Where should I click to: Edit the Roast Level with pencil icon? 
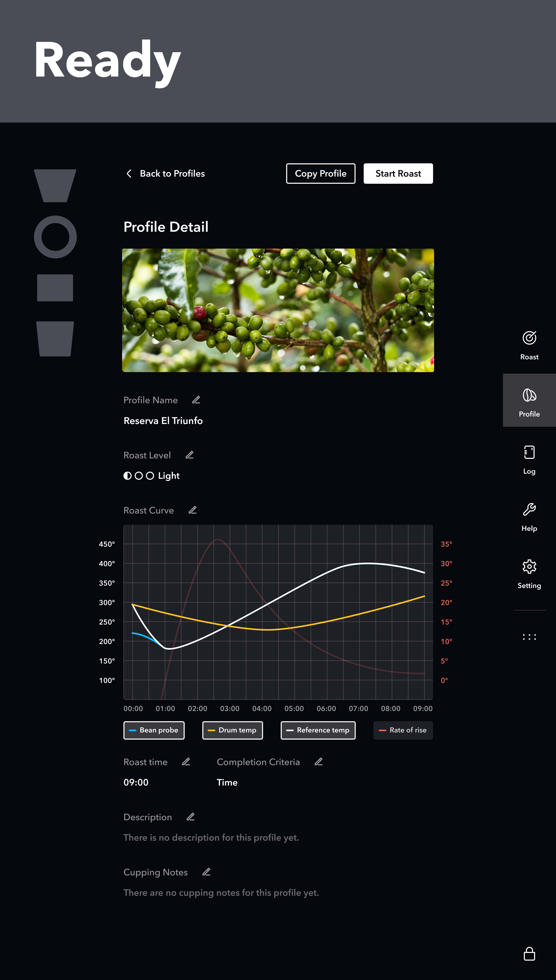pos(189,455)
